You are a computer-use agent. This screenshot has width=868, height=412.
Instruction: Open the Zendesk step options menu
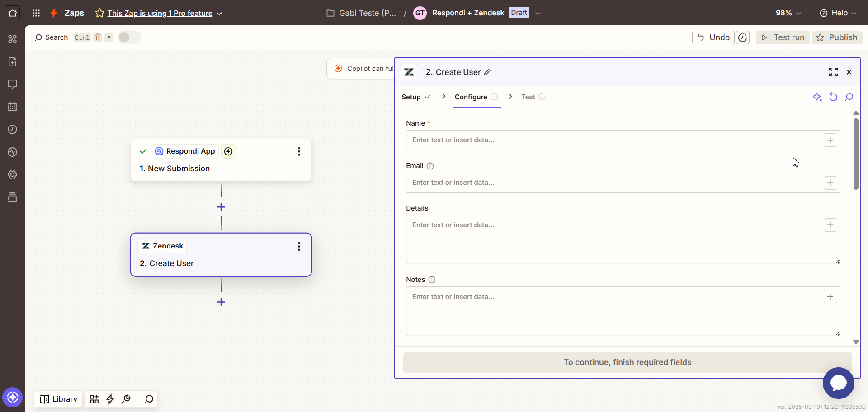click(x=299, y=247)
